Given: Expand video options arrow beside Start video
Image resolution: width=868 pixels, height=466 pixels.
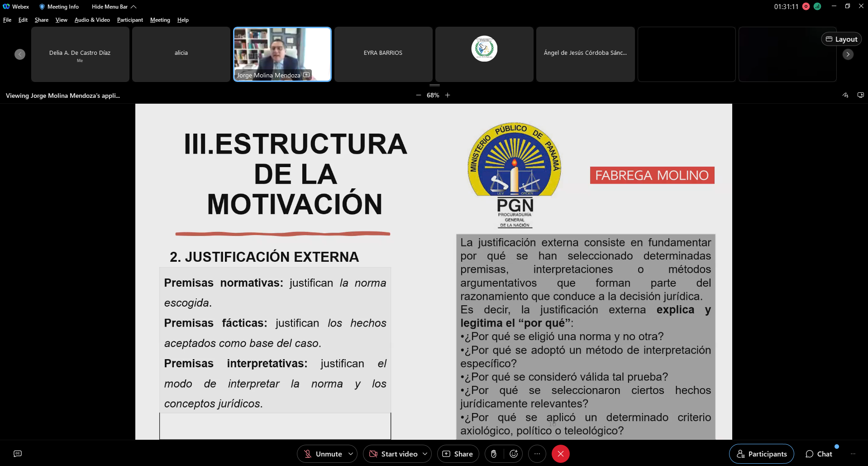Looking at the screenshot, I should tap(425, 454).
